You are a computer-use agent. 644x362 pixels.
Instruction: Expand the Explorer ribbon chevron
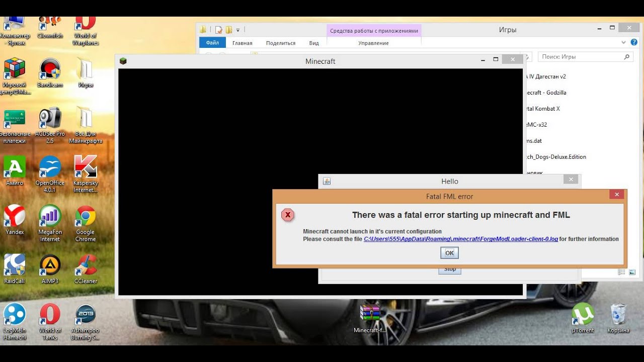[x=624, y=43]
